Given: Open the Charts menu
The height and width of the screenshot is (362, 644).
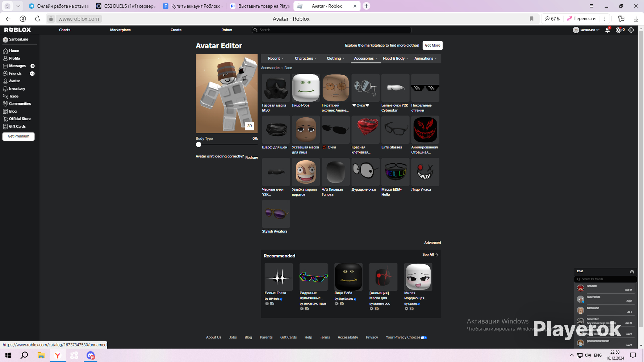Looking at the screenshot, I should tap(64, 30).
